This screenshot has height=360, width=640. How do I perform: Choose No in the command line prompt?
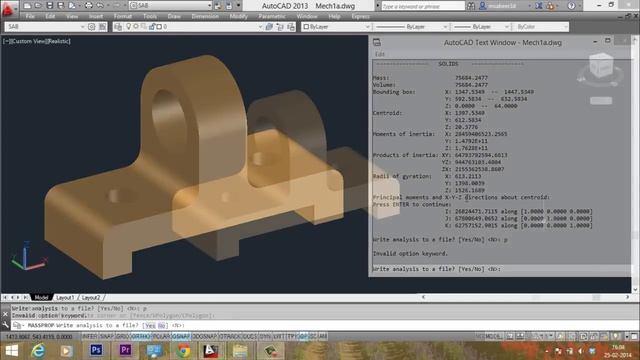[162, 325]
